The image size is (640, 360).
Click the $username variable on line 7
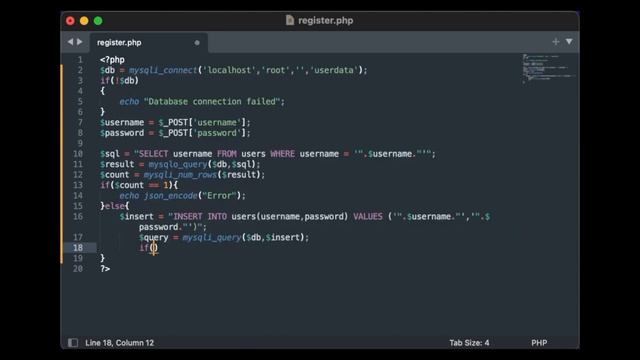(x=122, y=122)
